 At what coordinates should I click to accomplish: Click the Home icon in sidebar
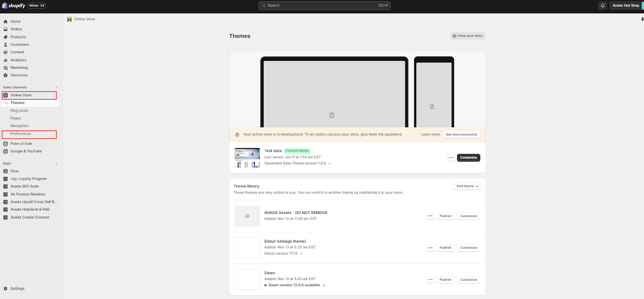6,21
